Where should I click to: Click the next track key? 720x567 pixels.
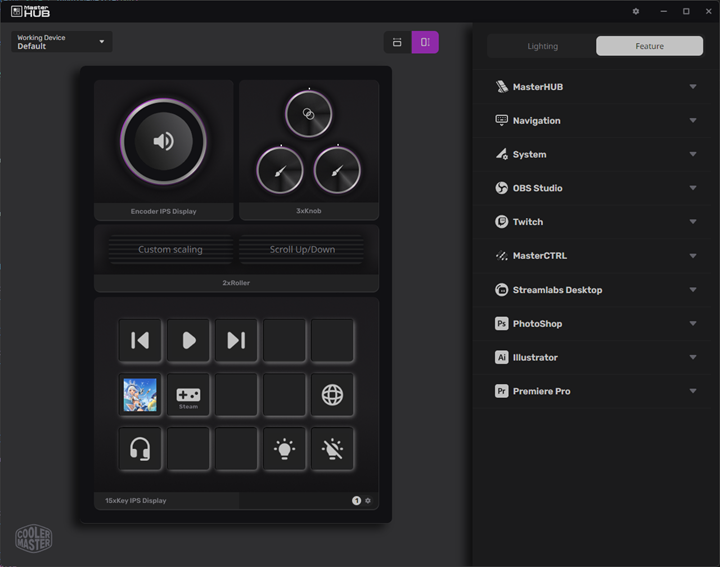point(236,341)
